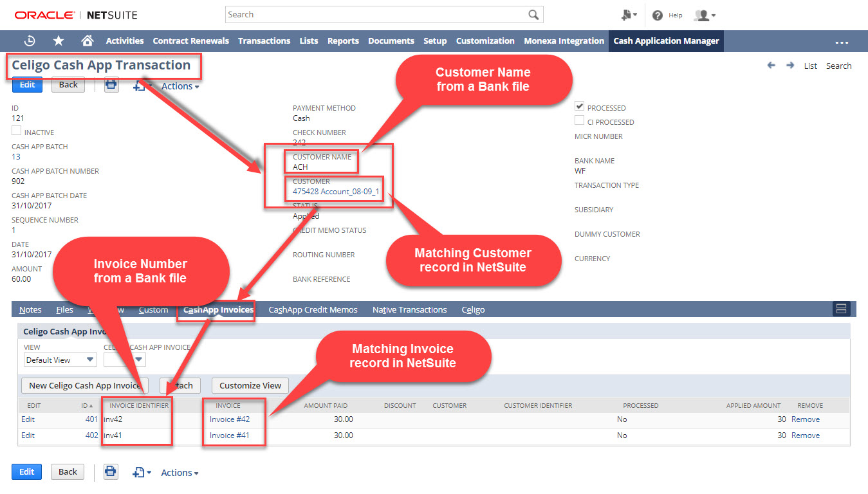Click the Customize View button
This screenshot has width=868, height=494.
250,385
